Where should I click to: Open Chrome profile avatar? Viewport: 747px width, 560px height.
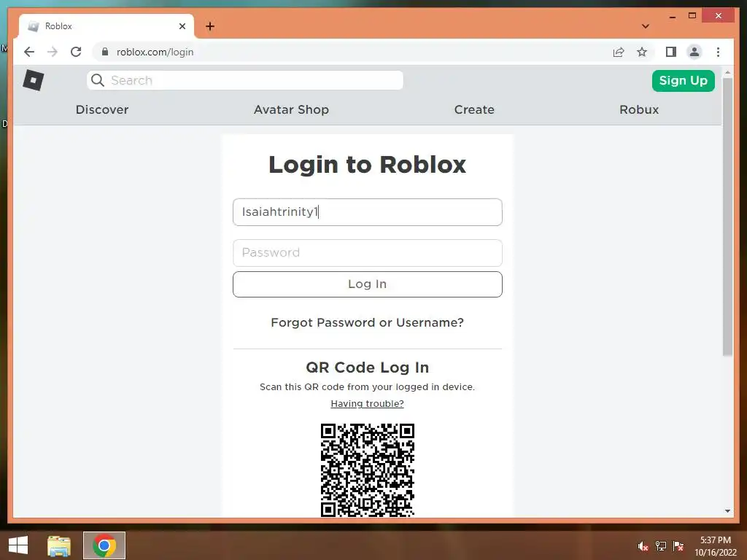tap(694, 52)
